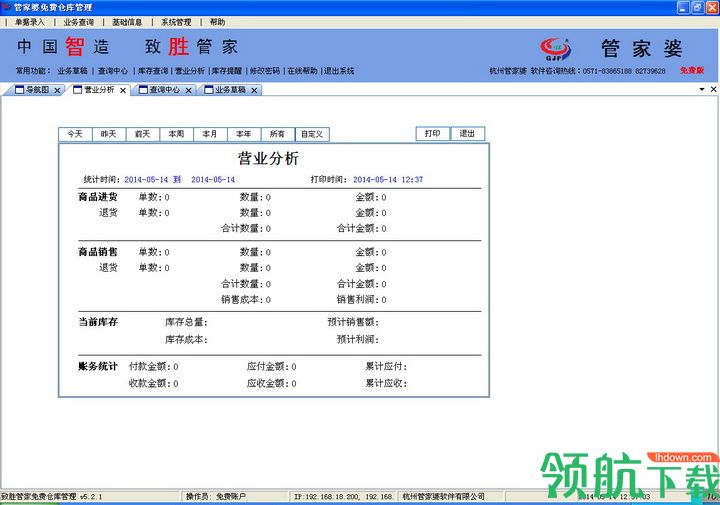
Task: Open the 系统管理 menu
Action: pos(176,22)
